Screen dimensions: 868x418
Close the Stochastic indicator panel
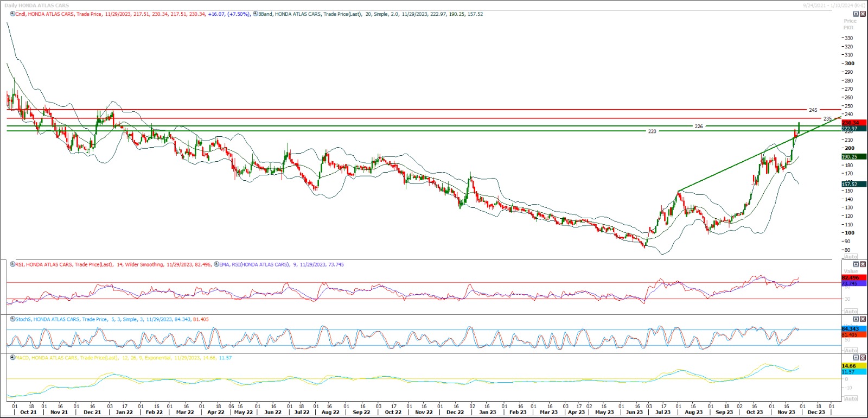(x=863, y=319)
